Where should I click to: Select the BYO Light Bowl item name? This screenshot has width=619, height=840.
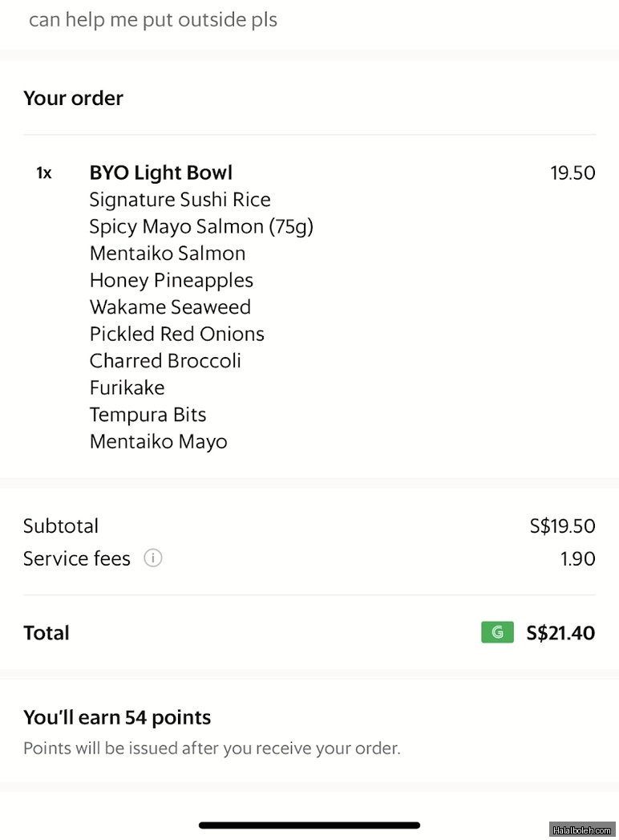(160, 172)
